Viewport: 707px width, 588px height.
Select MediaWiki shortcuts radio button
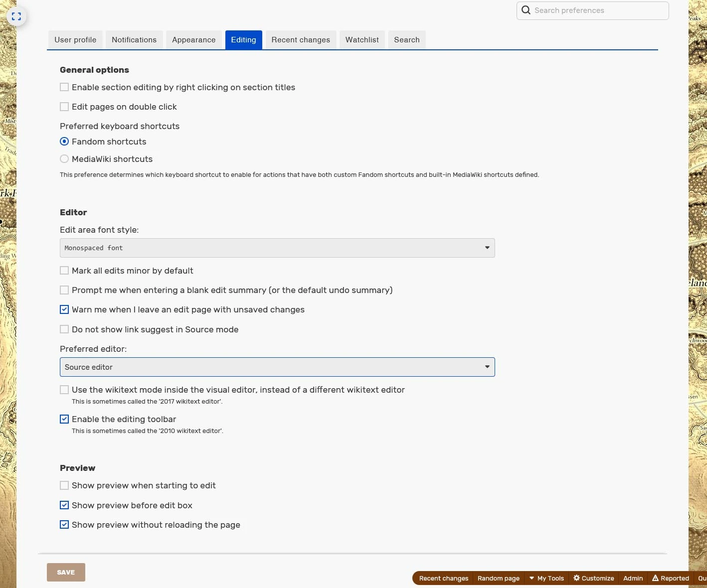(x=64, y=159)
